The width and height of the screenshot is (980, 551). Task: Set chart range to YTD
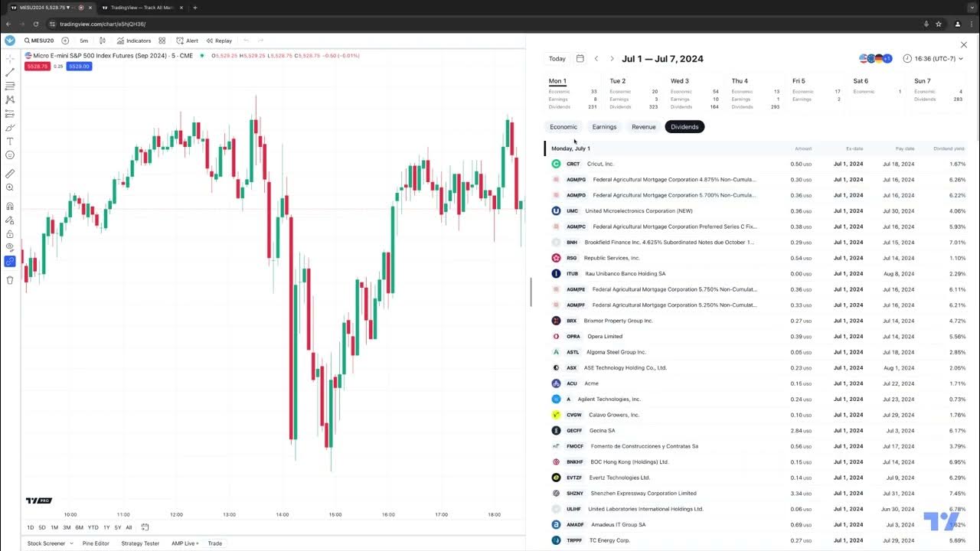point(93,527)
